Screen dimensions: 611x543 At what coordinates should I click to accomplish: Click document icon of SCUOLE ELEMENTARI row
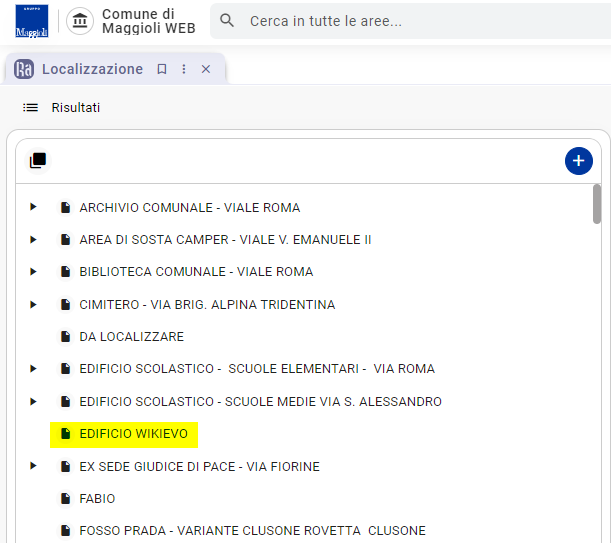[x=65, y=368]
